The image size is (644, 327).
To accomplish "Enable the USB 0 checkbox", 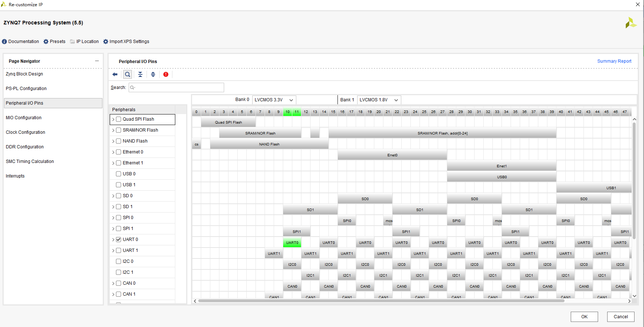I will [118, 174].
